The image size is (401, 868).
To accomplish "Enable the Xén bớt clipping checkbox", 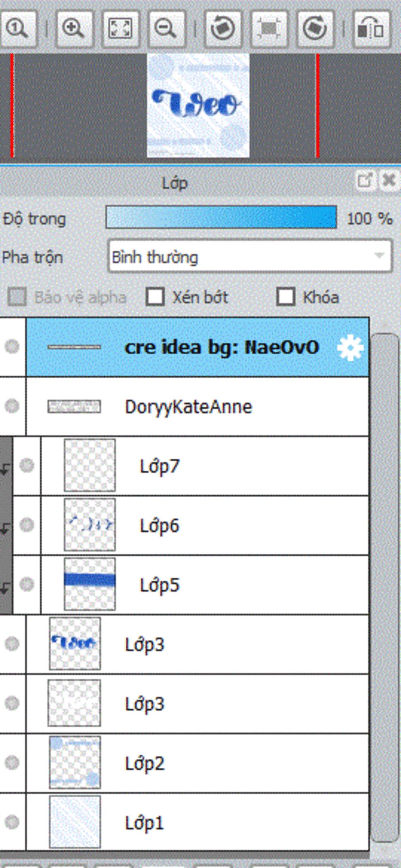I will (155, 297).
